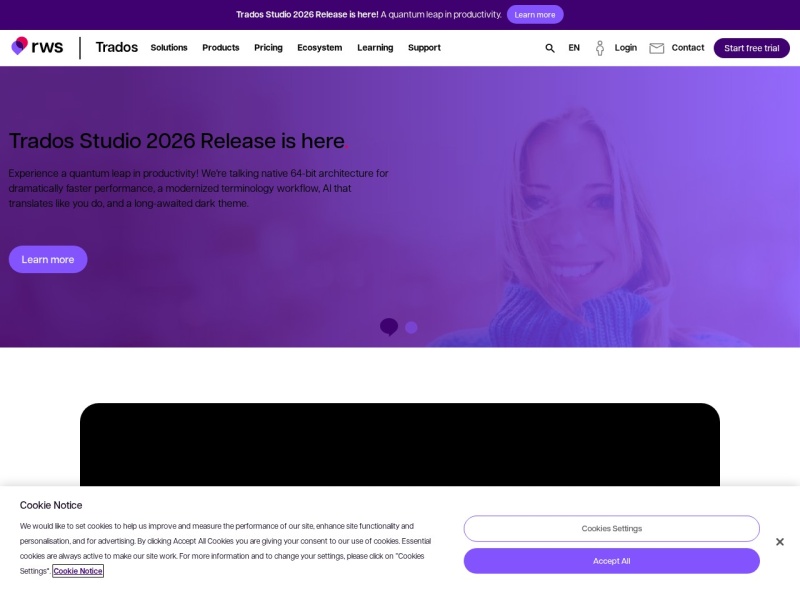Open the Contact link text
Viewport: 800px width, 600px height.
[688, 47]
